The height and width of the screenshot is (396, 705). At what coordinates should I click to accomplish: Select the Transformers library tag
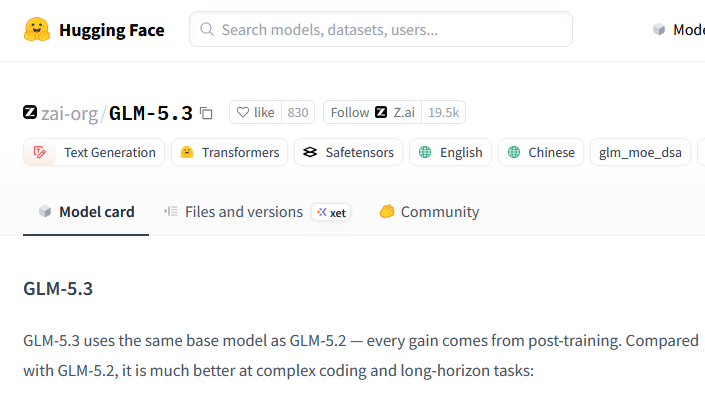point(230,152)
